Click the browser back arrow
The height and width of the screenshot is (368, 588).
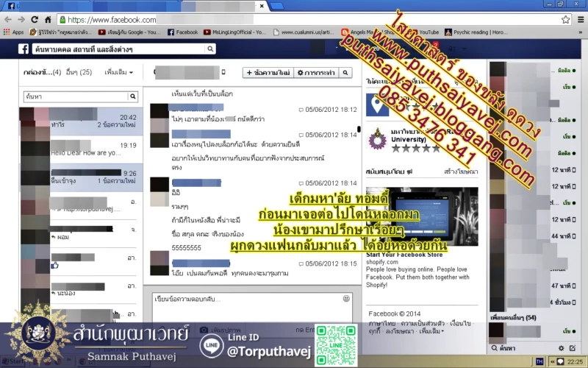point(8,20)
